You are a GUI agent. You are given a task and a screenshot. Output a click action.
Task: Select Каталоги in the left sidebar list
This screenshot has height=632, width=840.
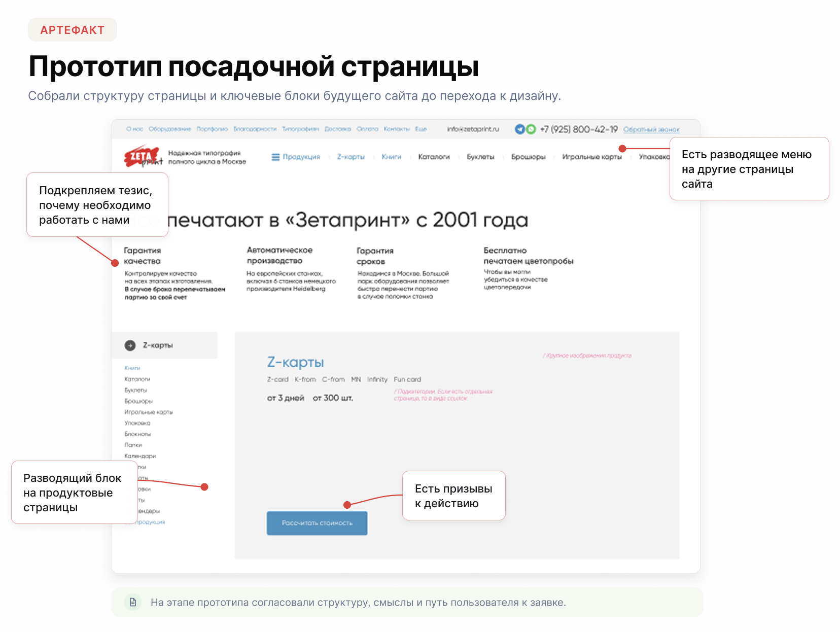[x=137, y=379]
